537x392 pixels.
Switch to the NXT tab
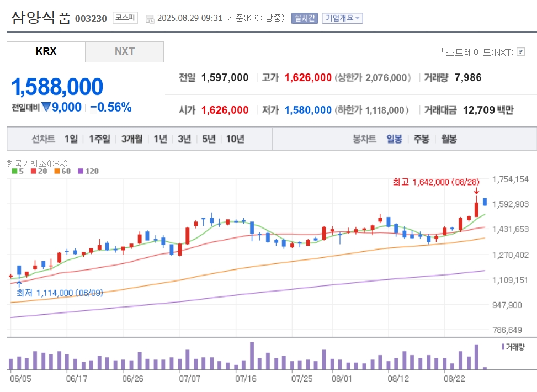(x=124, y=52)
